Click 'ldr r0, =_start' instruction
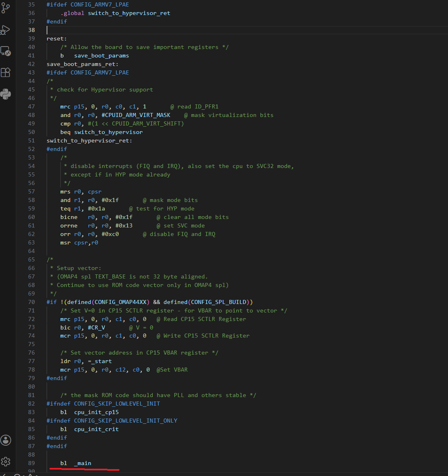 pyautogui.click(x=86, y=361)
